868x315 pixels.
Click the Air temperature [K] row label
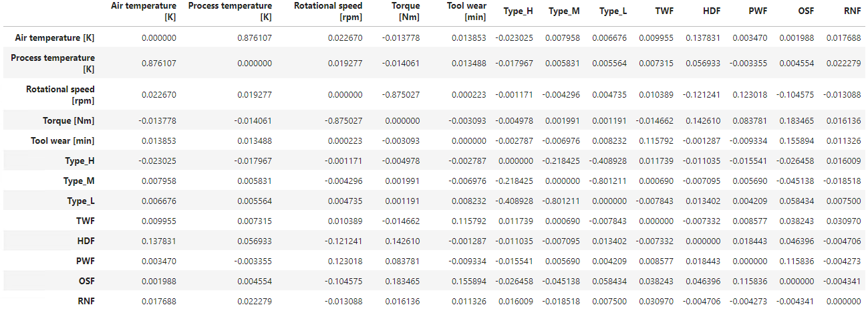coord(55,38)
